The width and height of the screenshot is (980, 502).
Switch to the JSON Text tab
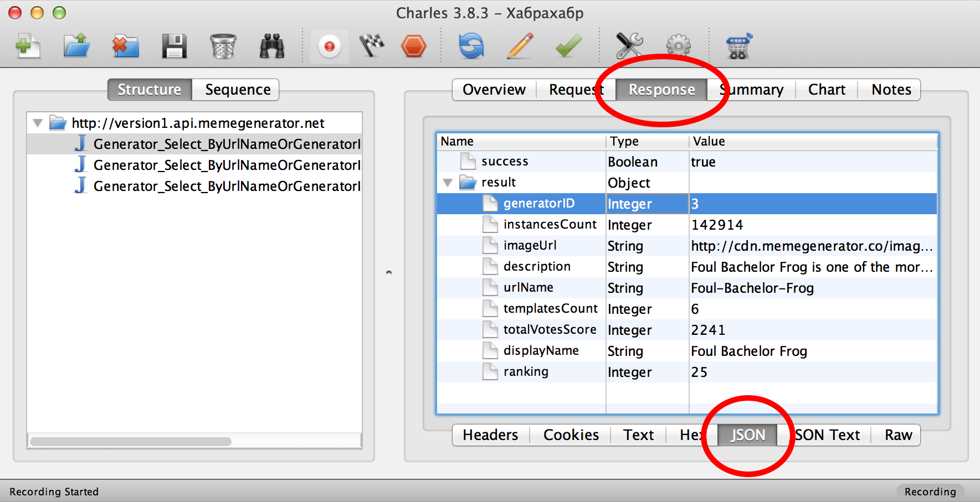pyautogui.click(x=824, y=435)
